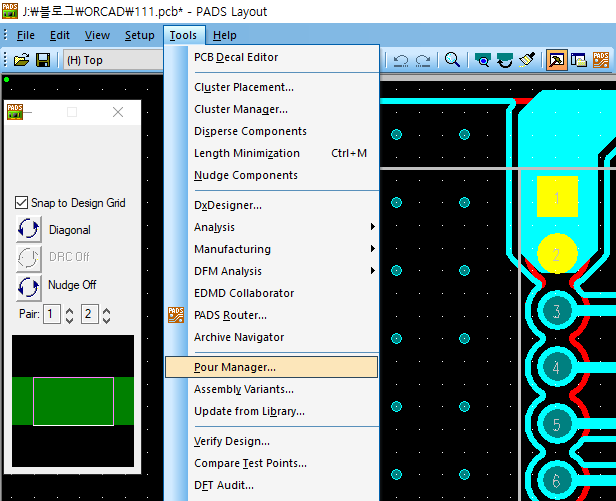Screen dimensions: 616x501
Task: Choose Verify Design menu entry
Action: pos(271,441)
